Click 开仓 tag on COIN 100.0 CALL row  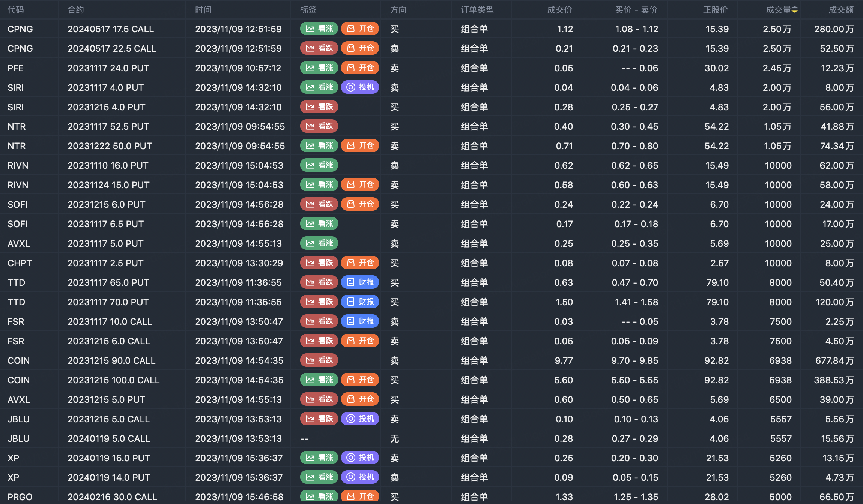[x=360, y=380]
